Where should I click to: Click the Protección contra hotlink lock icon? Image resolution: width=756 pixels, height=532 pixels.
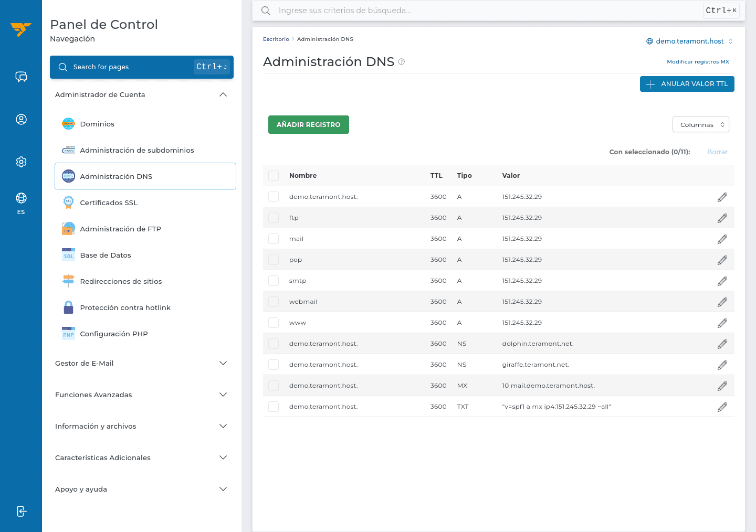tap(68, 307)
